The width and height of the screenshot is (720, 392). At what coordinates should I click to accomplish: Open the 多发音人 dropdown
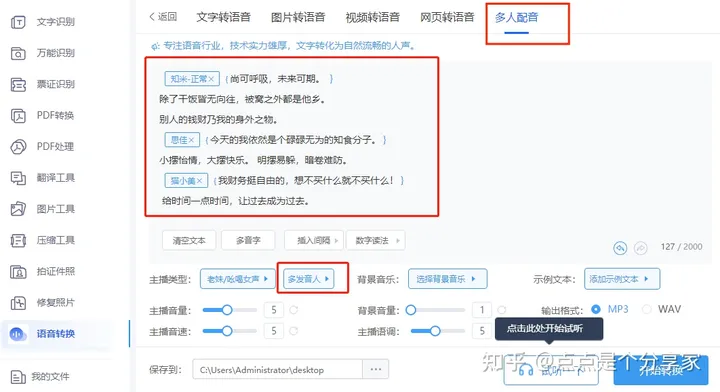point(309,279)
